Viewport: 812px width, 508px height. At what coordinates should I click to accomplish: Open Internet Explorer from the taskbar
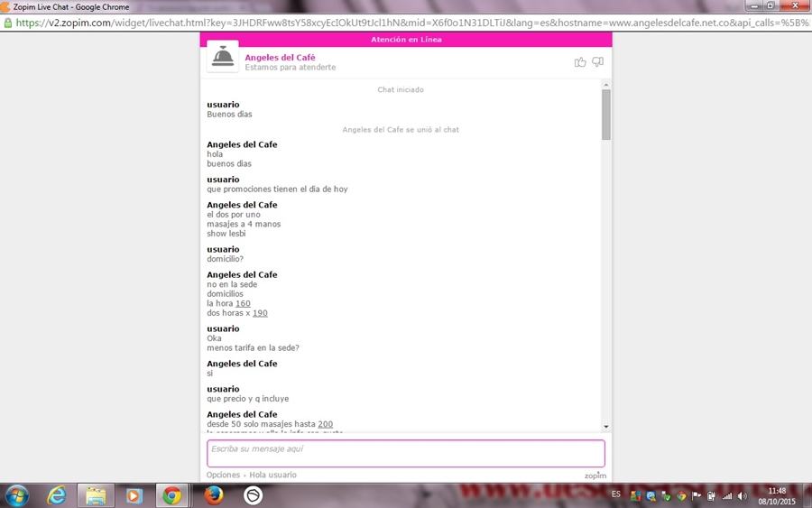coord(57,495)
